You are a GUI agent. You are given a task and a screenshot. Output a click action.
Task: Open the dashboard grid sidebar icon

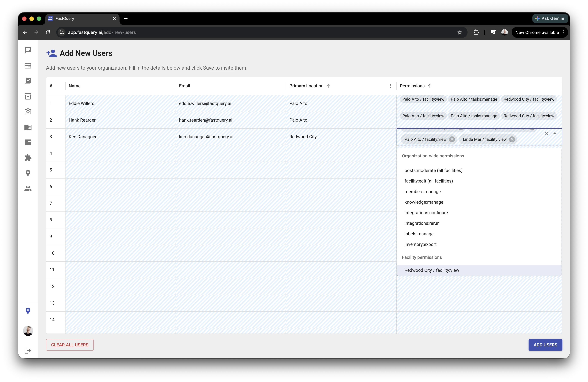pyautogui.click(x=28, y=143)
